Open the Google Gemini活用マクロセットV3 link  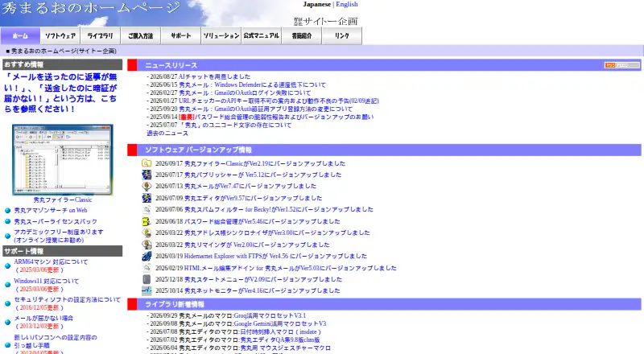pos(279,323)
